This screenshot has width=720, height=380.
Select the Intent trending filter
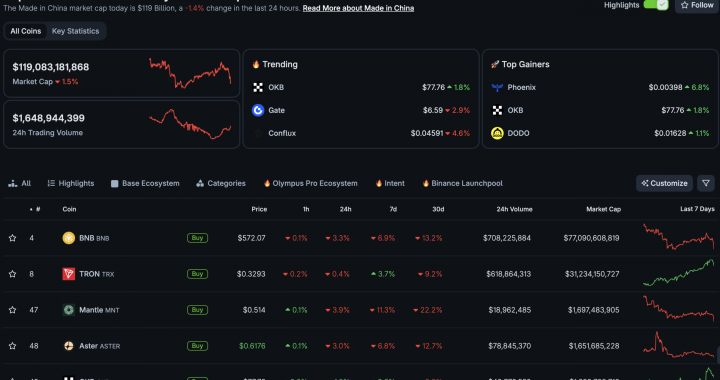(x=390, y=183)
